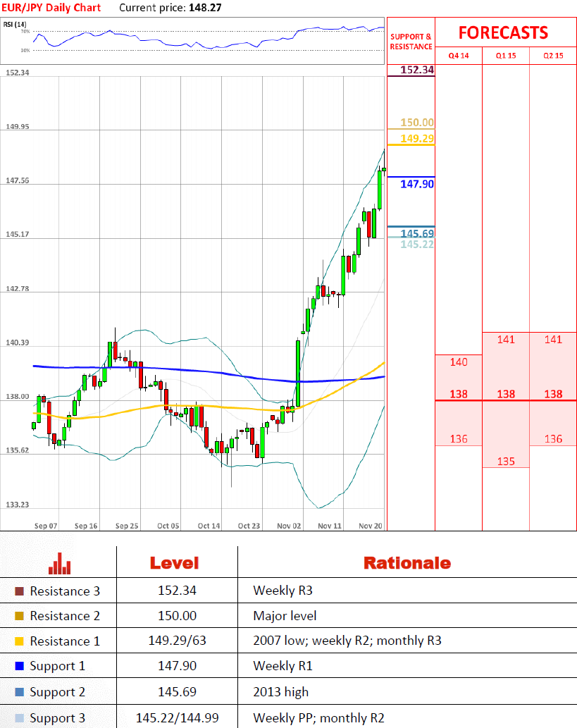Screen dimensions: 577x728
Task: Click the 147.90 support level in sidebar
Action: (x=417, y=185)
